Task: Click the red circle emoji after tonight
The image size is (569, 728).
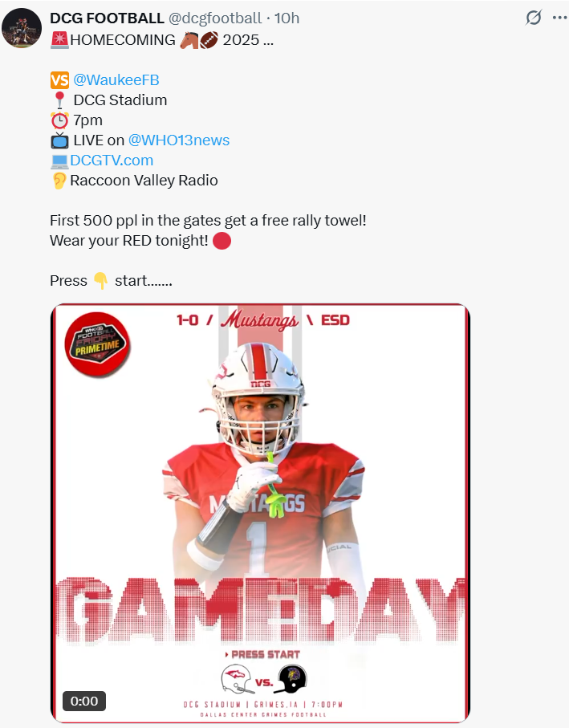Action: click(222, 241)
